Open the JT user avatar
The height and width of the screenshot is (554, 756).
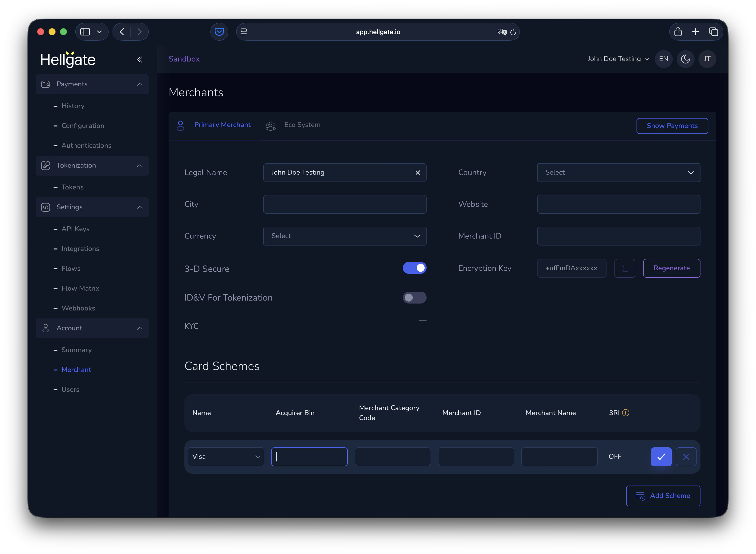tap(707, 59)
